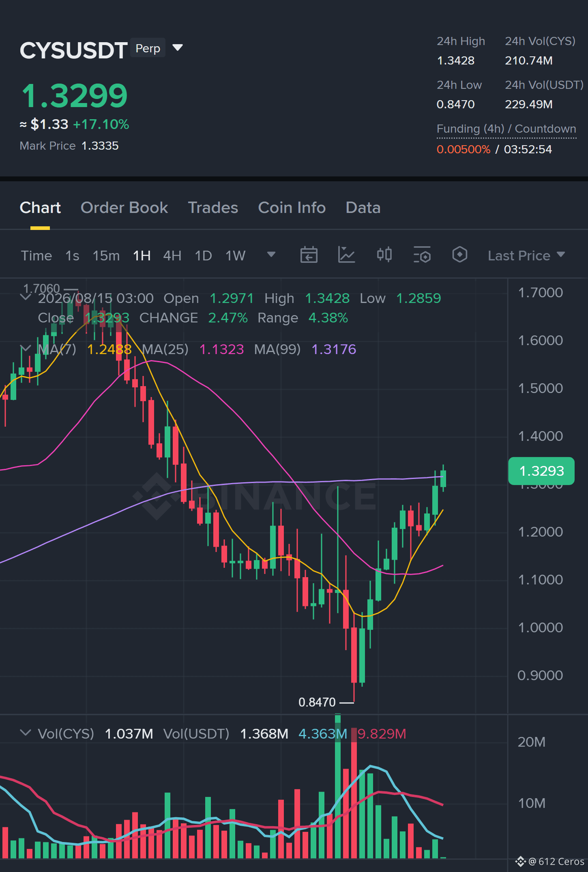Click the 1.7060 high marker label
The image size is (588, 872).
(41, 288)
